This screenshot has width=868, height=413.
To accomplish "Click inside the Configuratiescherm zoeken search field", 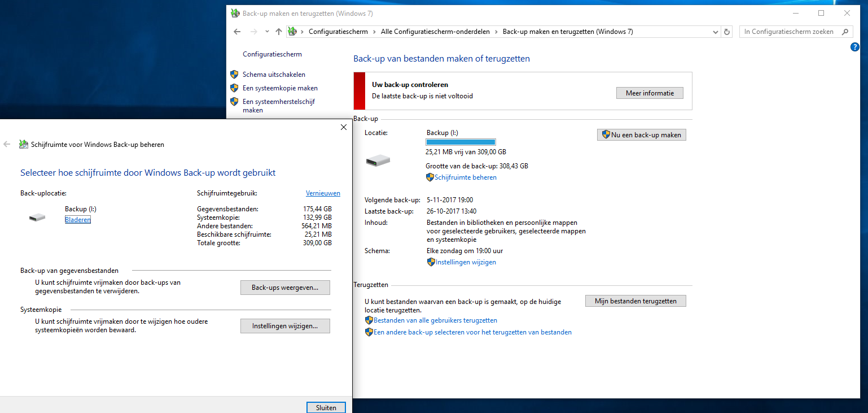I will pos(789,32).
